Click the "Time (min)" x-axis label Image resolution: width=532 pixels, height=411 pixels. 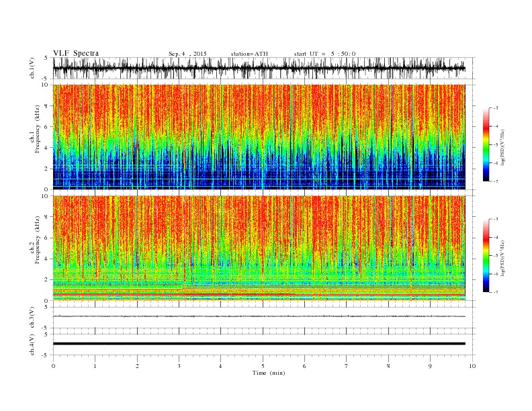269,373
